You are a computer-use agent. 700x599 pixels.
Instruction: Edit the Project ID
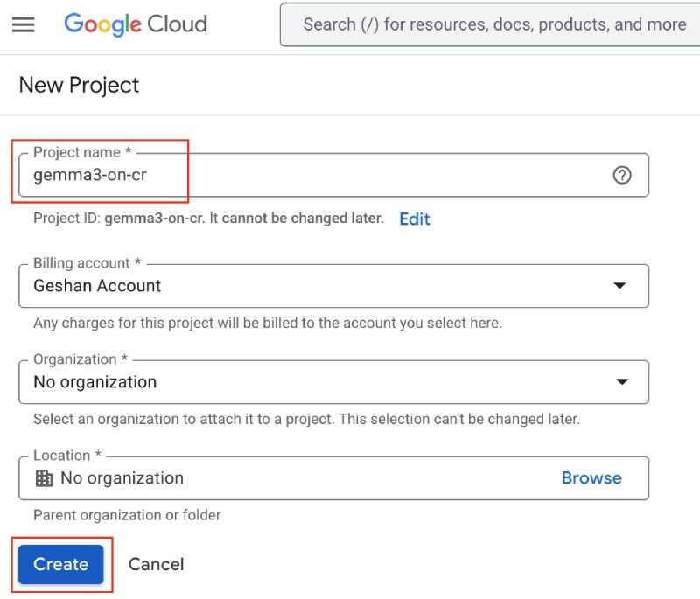415,219
